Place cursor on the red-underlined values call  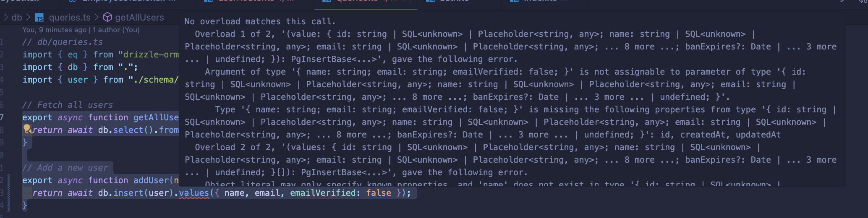click(194, 193)
